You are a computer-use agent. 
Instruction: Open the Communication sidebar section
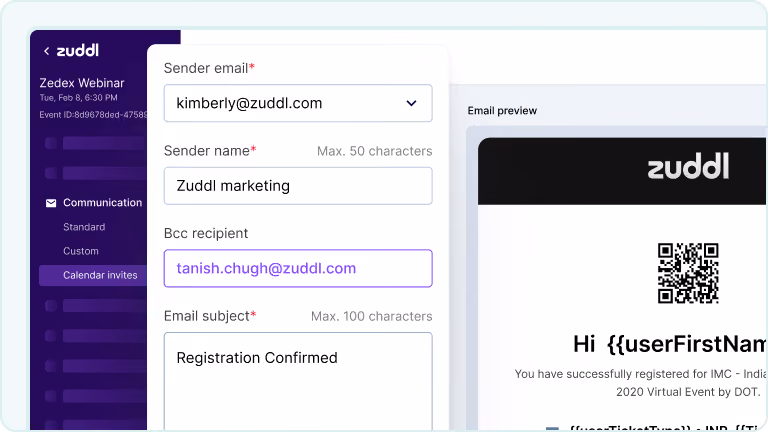[x=102, y=203]
